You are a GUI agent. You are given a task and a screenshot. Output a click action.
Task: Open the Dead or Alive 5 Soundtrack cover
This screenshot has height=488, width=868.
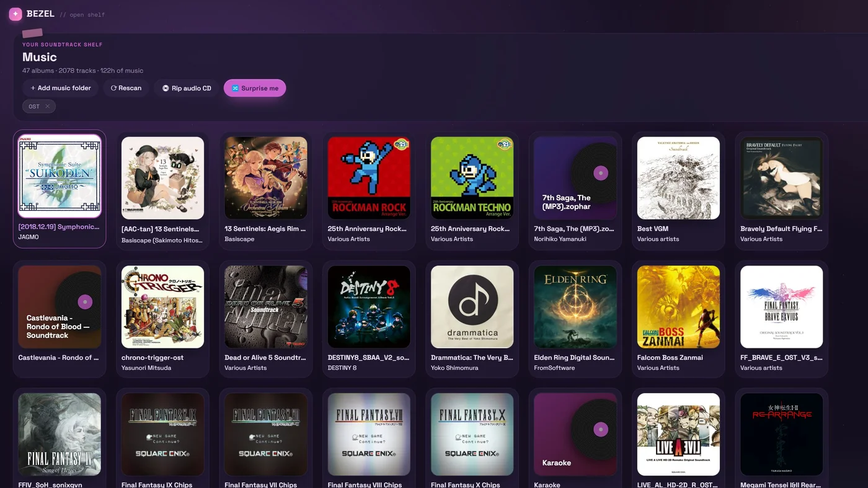click(x=266, y=307)
